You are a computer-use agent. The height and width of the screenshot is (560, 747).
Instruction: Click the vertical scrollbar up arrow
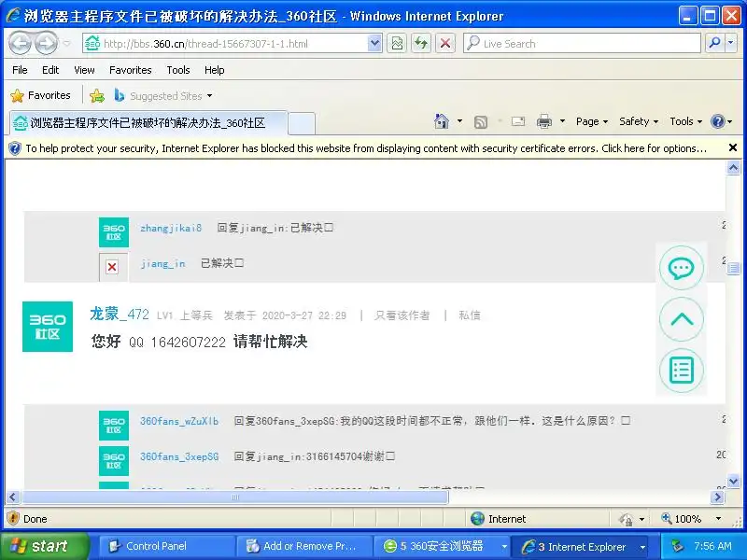coord(733,168)
